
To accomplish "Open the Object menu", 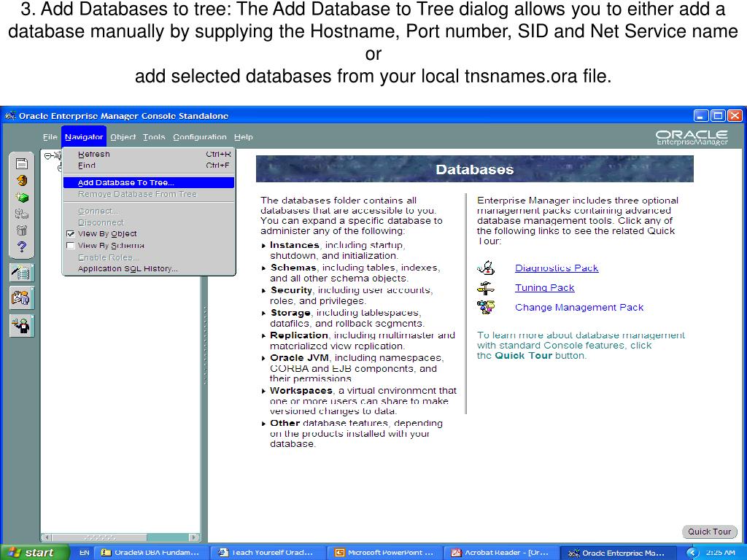I will click(123, 137).
